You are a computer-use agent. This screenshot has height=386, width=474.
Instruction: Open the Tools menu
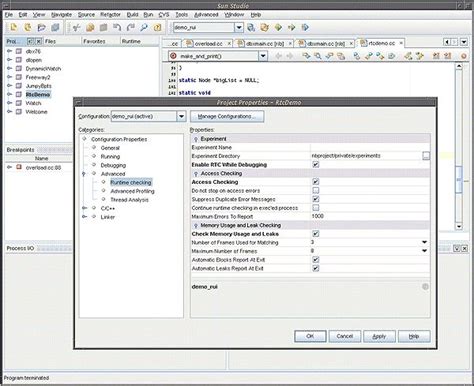tap(182, 15)
